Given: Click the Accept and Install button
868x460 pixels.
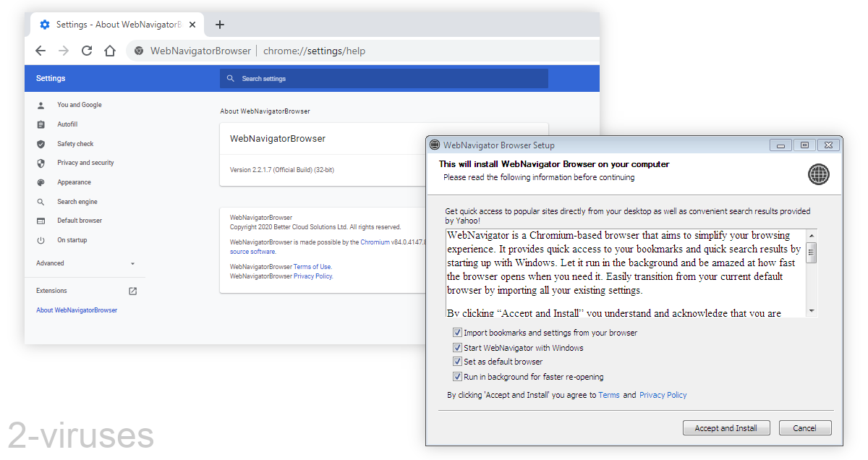Looking at the screenshot, I should (x=726, y=428).
